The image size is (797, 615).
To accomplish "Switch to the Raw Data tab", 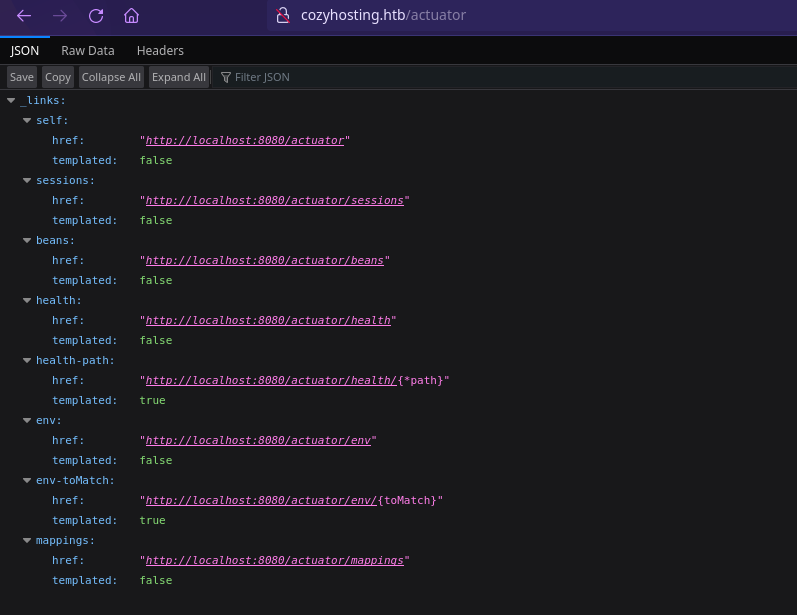I will [88, 50].
